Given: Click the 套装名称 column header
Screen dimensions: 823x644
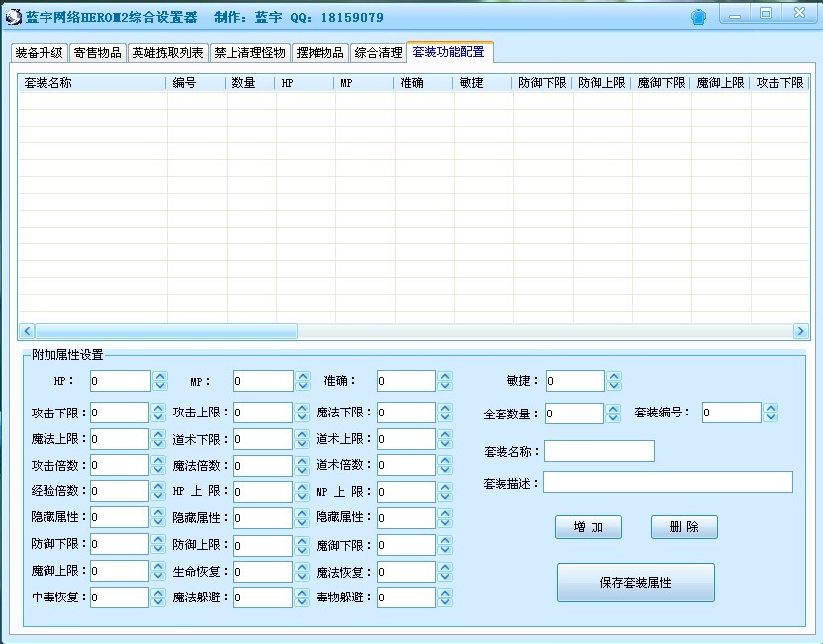Looking at the screenshot, I should (91, 84).
